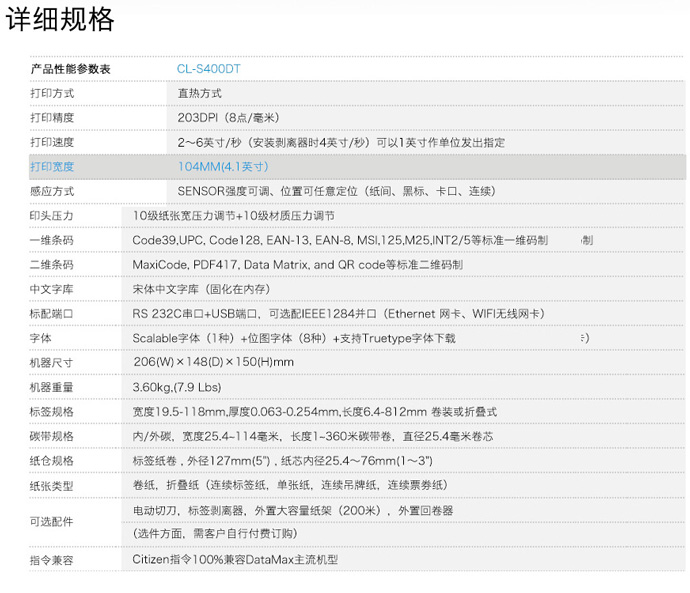Select the 宋体中文字库 value text
Viewport: 690px width, 593px height.
tap(201, 289)
